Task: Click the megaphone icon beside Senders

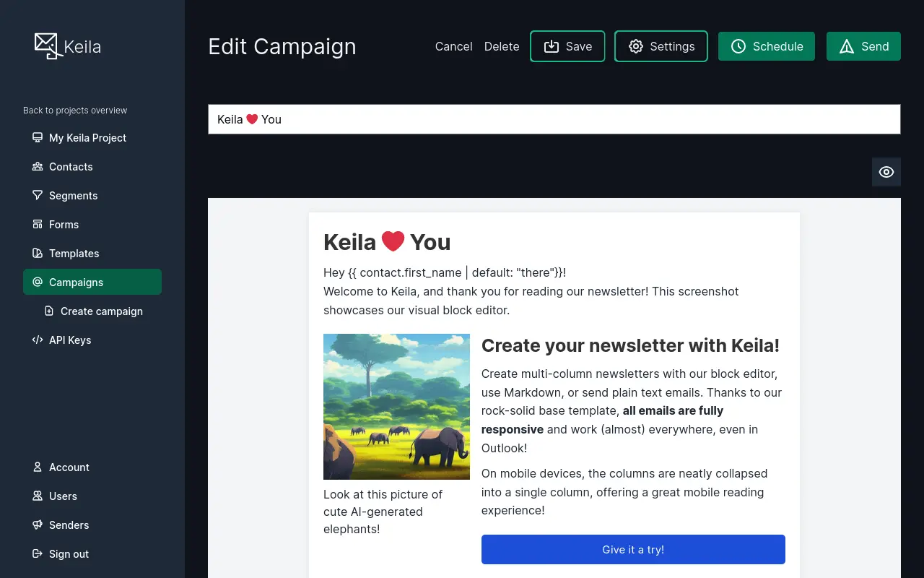Action: (x=38, y=525)
